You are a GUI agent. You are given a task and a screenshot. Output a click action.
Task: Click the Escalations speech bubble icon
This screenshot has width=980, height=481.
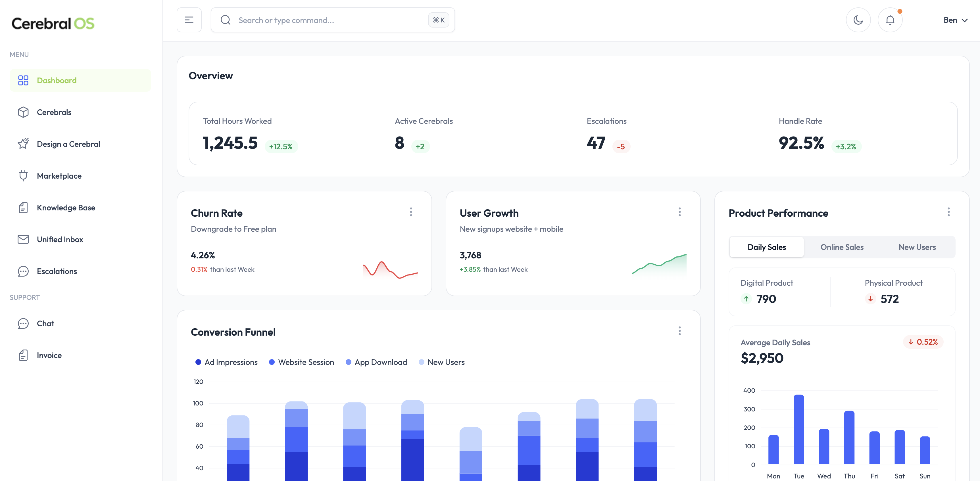coord(23,271)
